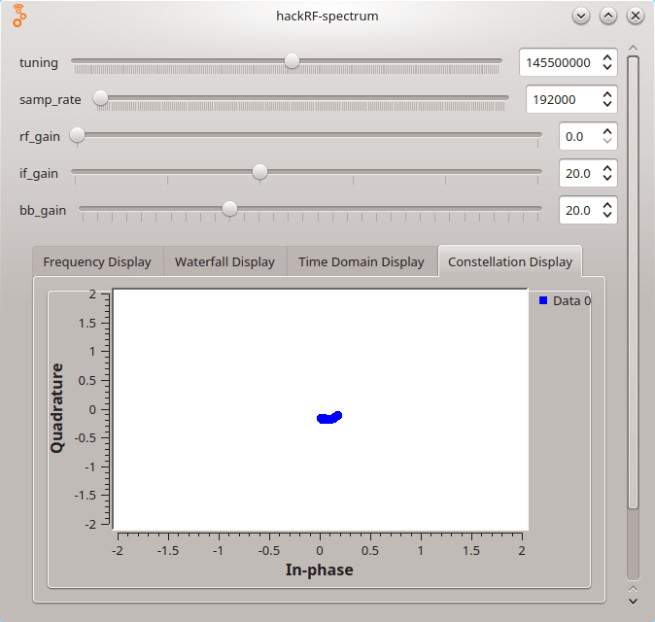Click the samp_rate slider handle
This screenshot has height=622, width=655.
click(x=101, y=98)
